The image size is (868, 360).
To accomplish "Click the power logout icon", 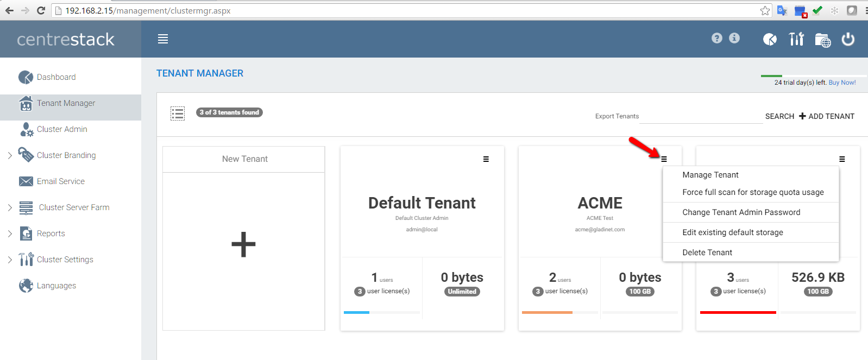I will point(848,39).
